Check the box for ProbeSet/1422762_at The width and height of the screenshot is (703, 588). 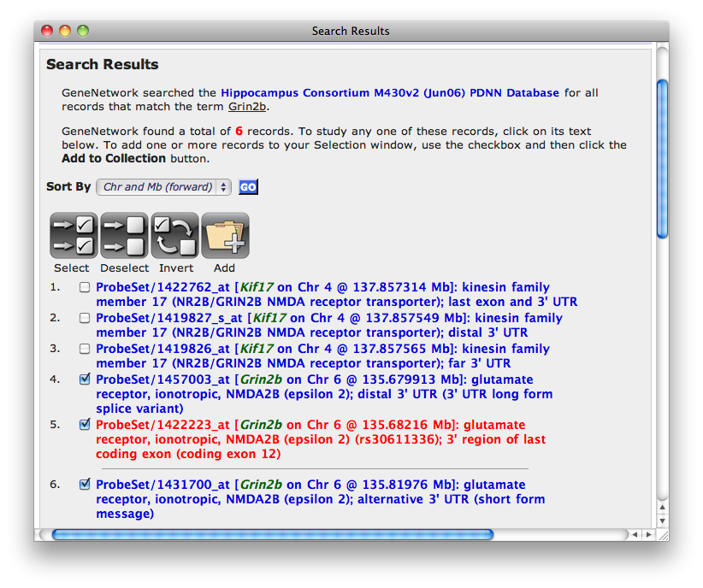tap(85, 288)
